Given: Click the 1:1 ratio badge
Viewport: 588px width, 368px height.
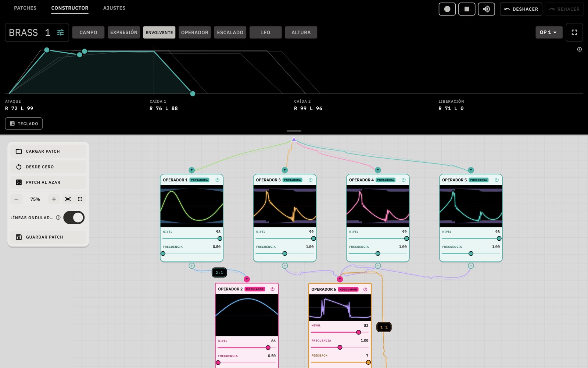Looking at the screenshot, I should click(x=384, y=327).
